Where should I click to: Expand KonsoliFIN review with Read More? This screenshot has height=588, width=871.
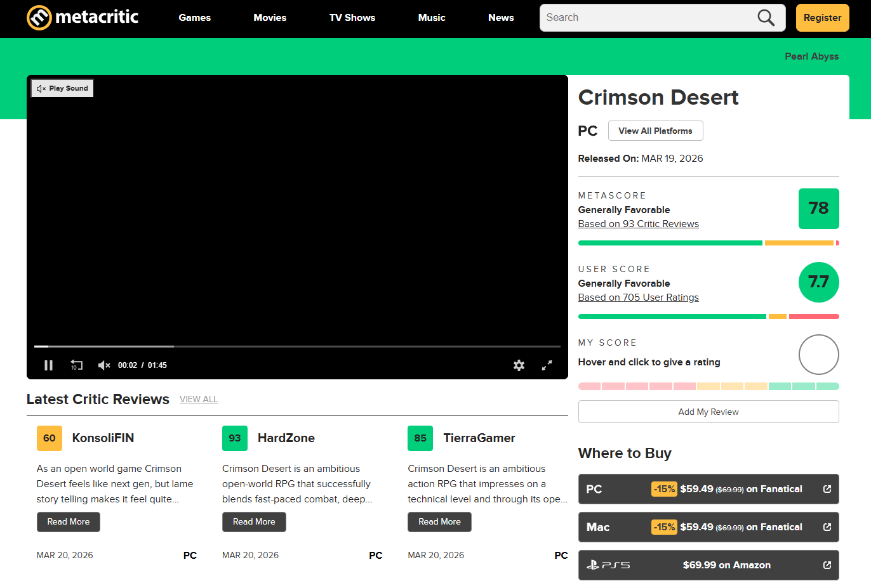click(x=69, y=522)
